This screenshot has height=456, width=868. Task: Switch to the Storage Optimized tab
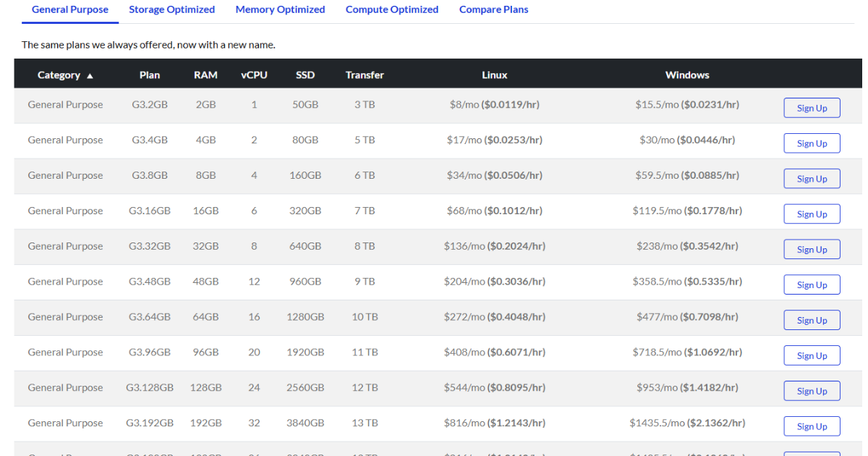click(171, 9)
